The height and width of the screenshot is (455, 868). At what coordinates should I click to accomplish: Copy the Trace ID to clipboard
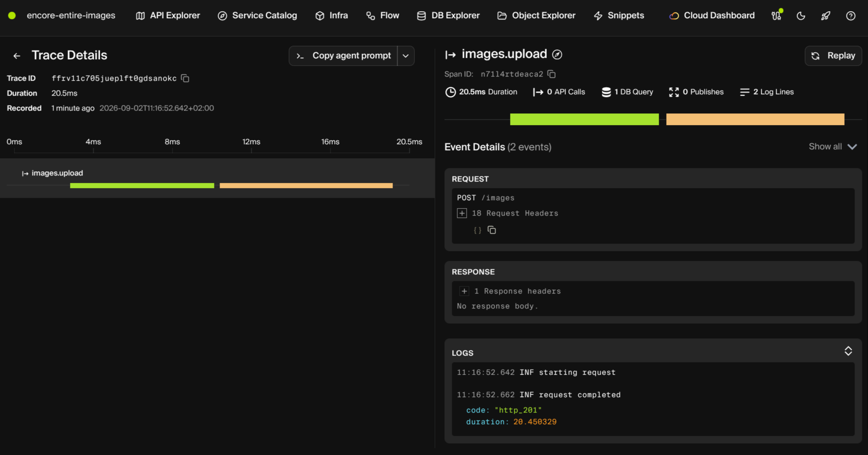pyautogui.click(x=185, y=78)
